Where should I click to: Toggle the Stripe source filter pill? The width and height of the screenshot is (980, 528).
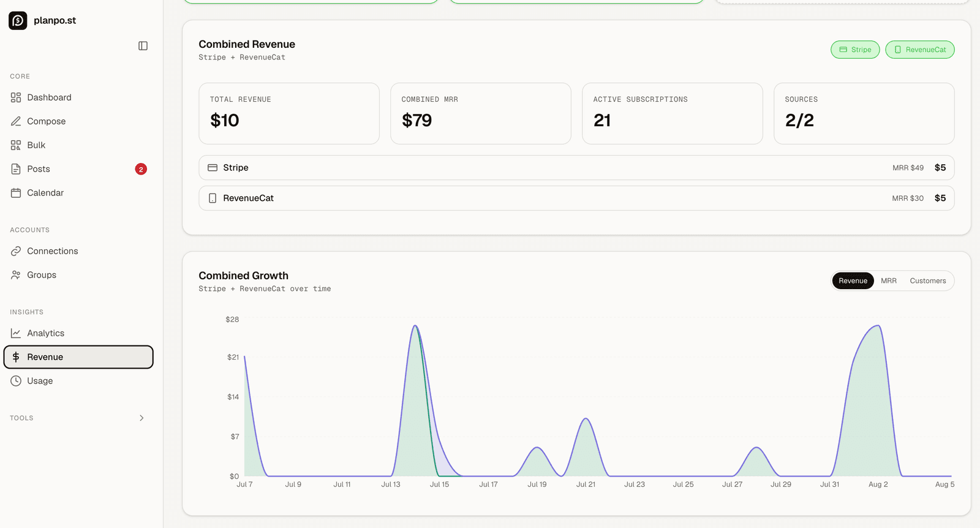[855, 50]
